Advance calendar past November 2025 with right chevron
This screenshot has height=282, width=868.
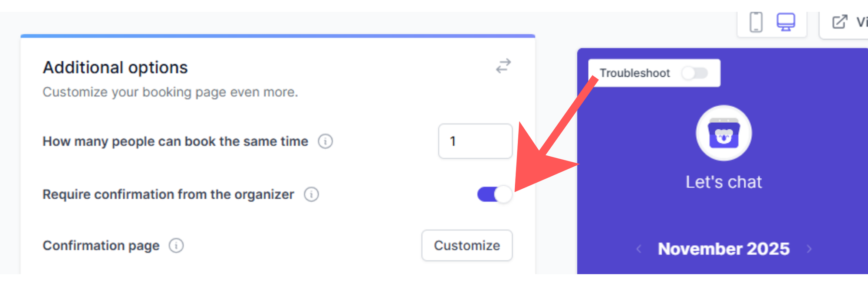(x=809, y=249)
